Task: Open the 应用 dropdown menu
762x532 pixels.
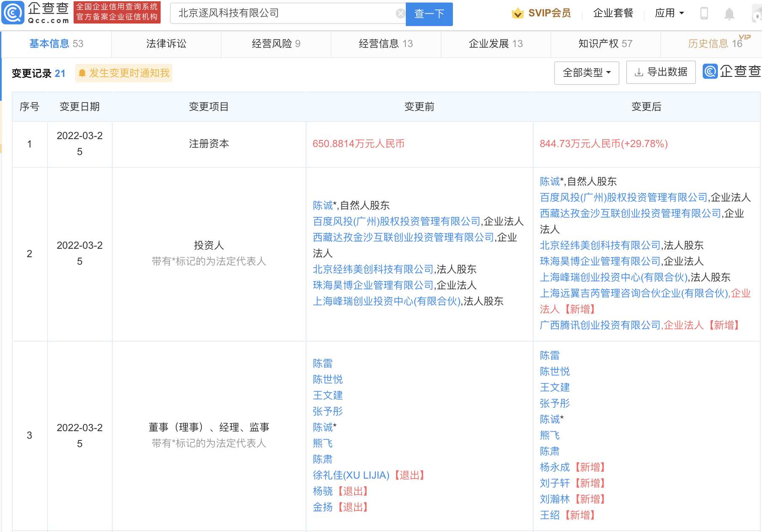Action: [669, 13]
